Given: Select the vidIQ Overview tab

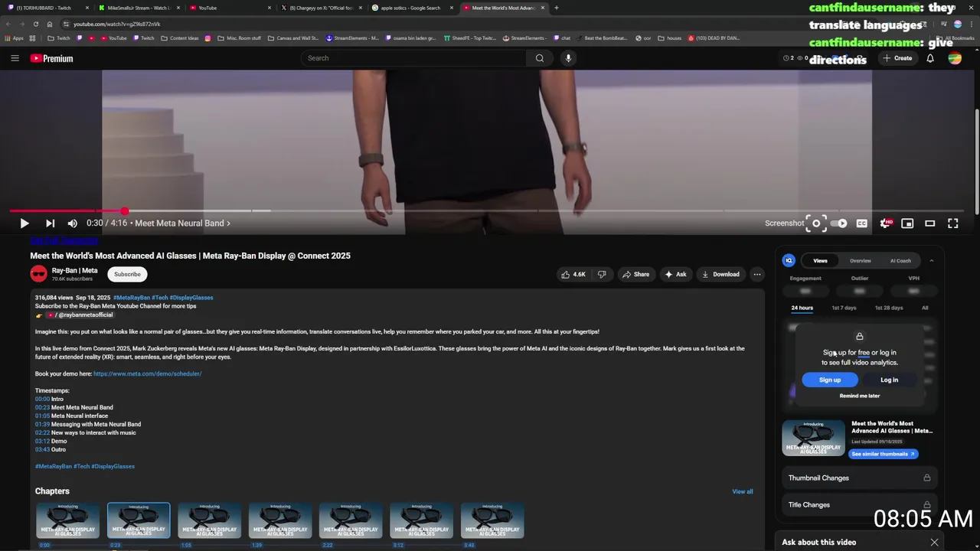Looking at the screenshot, I should point(861,261).
